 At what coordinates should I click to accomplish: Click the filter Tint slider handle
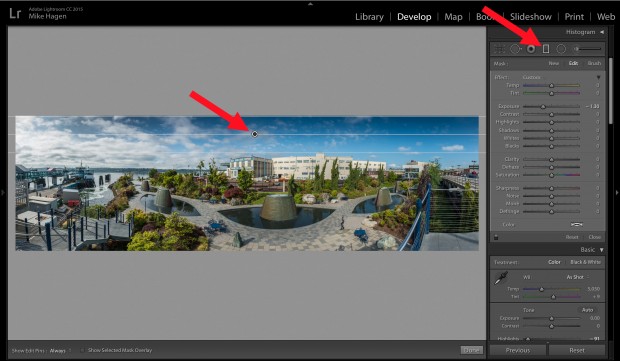552,94
